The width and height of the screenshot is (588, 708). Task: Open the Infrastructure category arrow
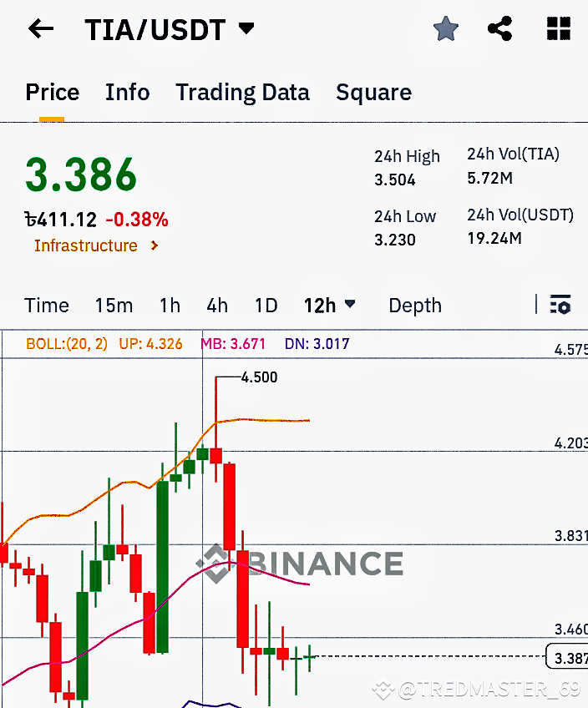click(154, 245)
